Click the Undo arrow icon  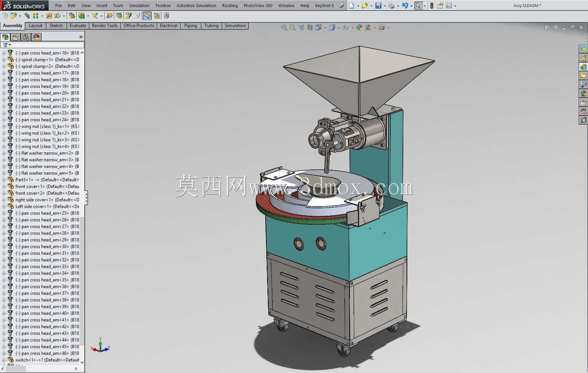pyautogui.click(x=405, y=6)
